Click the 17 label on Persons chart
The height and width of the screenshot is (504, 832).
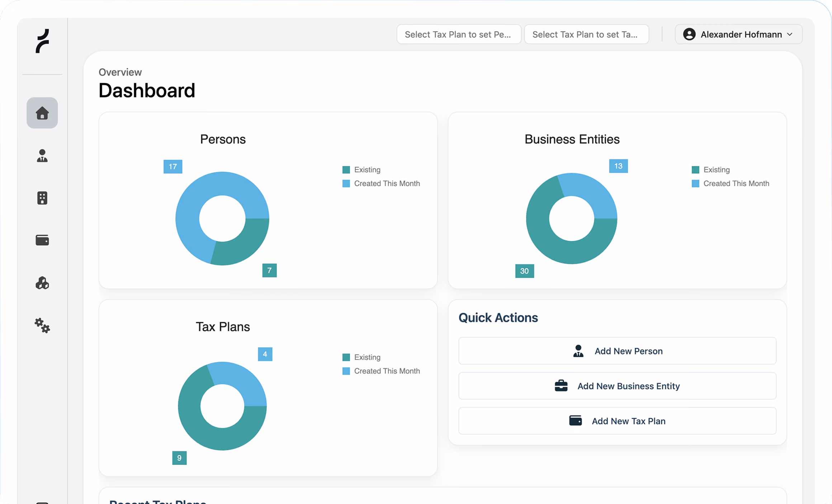click(173, 167)
